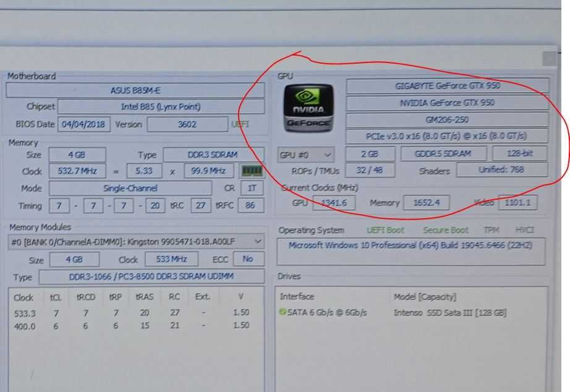Click the tRFC value 86 field
570x392 pixels.
(x=250, y=205)
